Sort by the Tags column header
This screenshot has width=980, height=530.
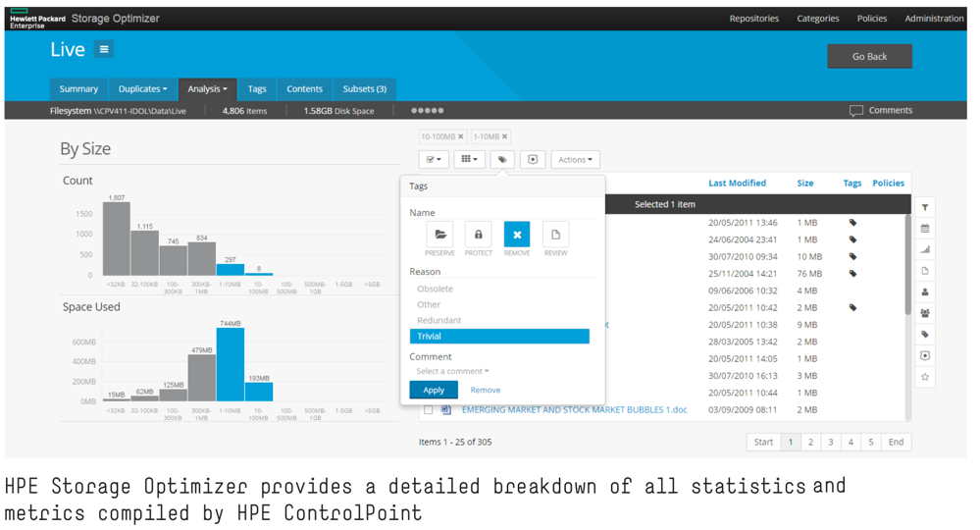click(x=851, y=184)
